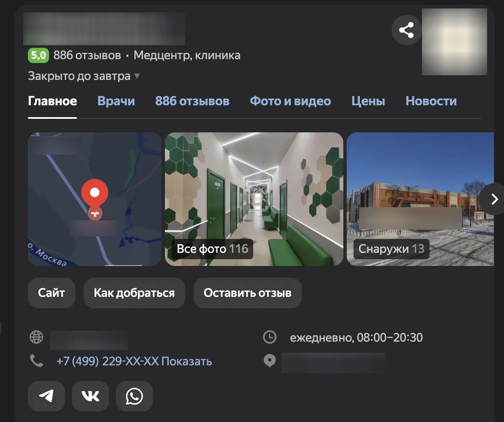Click the globe website icon
Viewport: 504px width, 422px height.
click(x=36, y=337)
